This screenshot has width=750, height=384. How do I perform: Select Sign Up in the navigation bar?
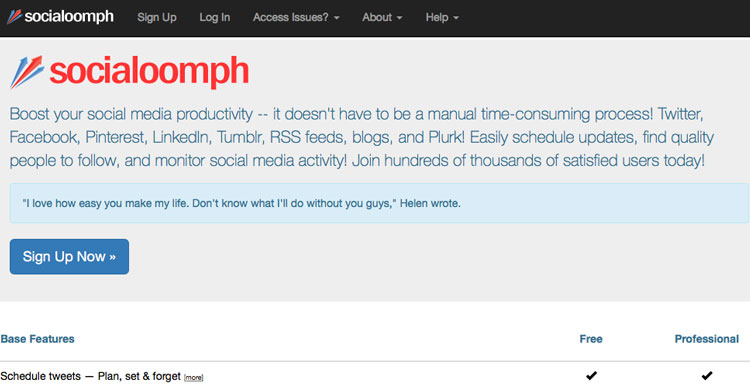157,17
